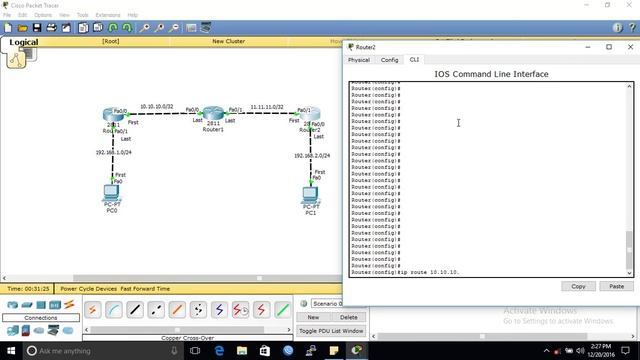This screenshot has width=640, height=360.
Task: Click CLI scrollbar down arrow
Action: coord(629,273)
